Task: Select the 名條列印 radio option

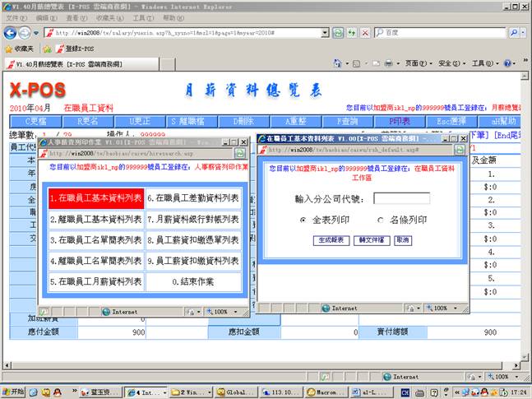Action: [x=380, y=220]
